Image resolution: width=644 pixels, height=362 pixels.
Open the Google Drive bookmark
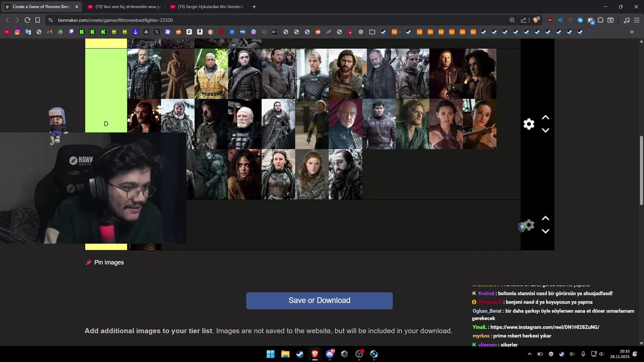[x=60, y=32]
